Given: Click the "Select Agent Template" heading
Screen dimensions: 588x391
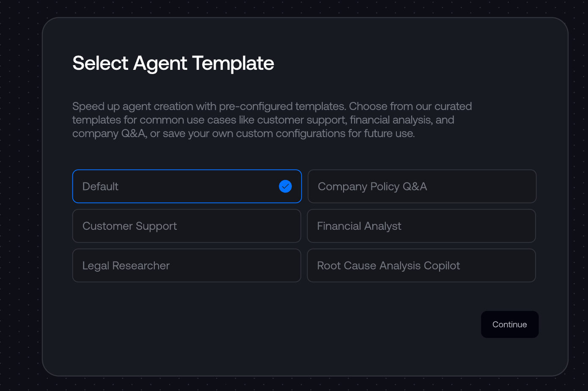Looking at the screenshot, I should click(x=173, y=63).
